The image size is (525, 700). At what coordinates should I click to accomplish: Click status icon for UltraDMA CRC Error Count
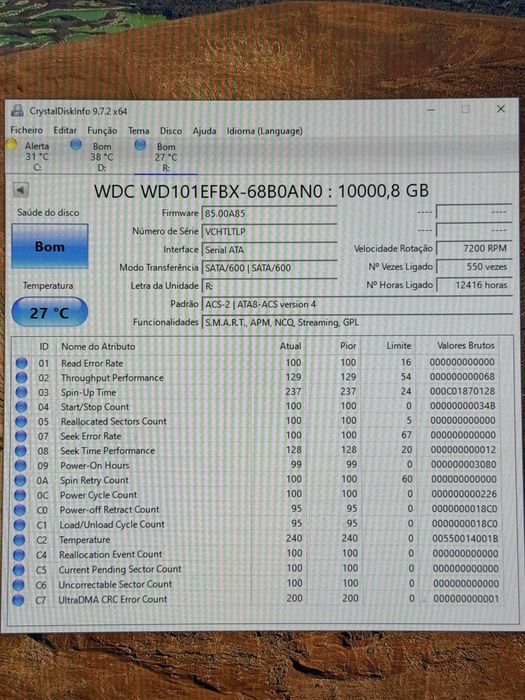coord(18,600)
